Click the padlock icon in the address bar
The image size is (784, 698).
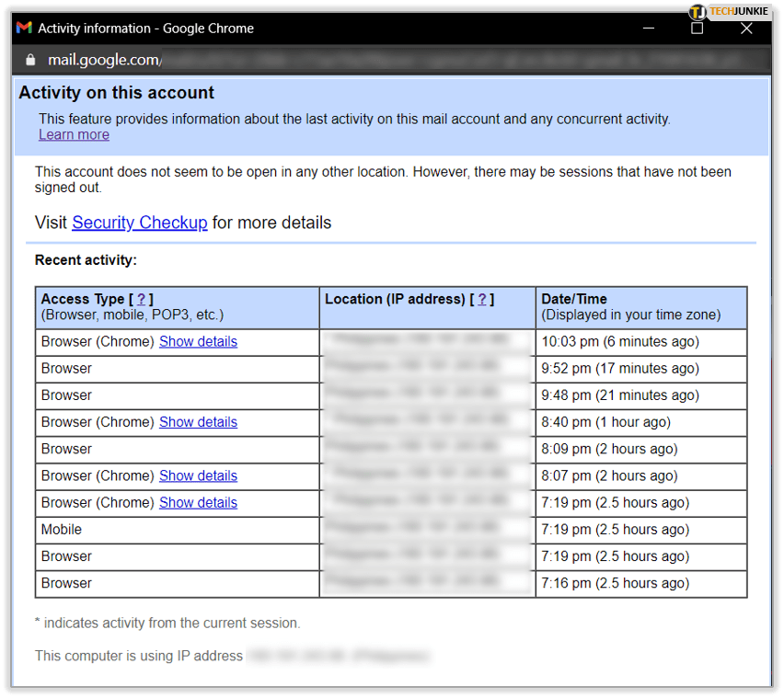[x=30, y=61]
